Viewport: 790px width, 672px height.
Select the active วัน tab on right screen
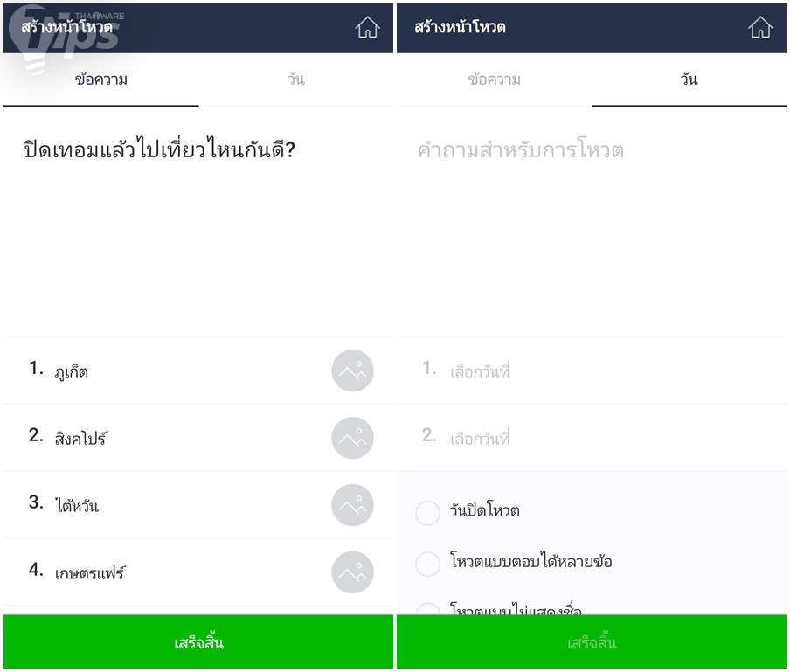689,80
